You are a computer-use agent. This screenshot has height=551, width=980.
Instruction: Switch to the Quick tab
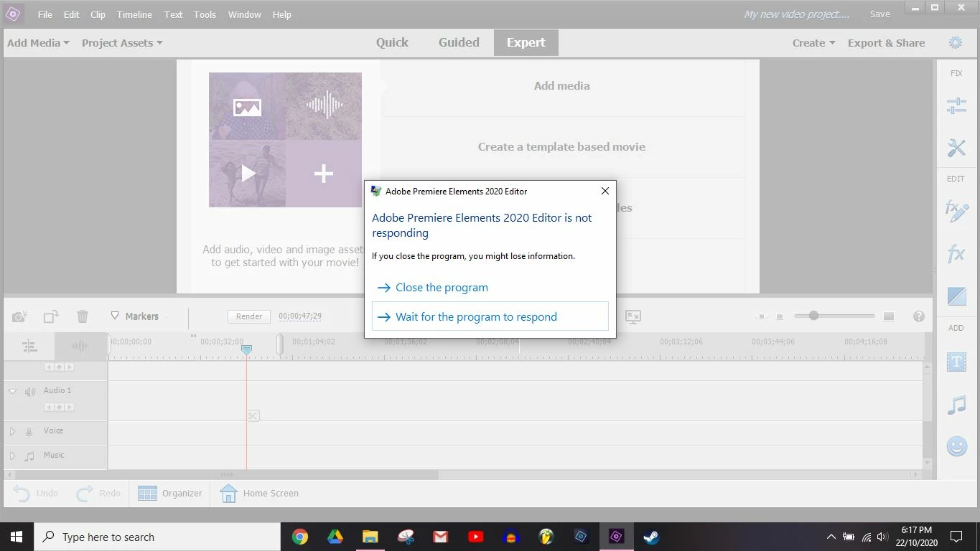click(x=392, y=42)
